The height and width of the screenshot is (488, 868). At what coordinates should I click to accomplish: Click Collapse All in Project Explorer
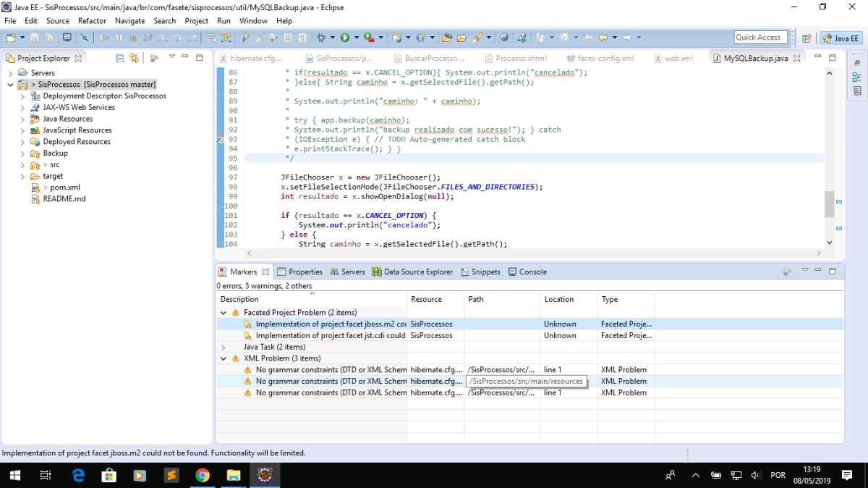[120, 58]
